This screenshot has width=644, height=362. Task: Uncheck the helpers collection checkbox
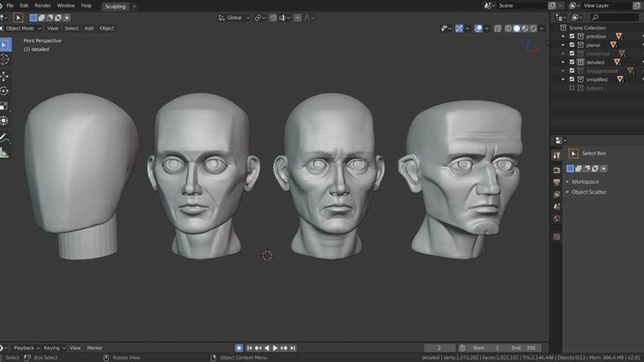(573, 87)
